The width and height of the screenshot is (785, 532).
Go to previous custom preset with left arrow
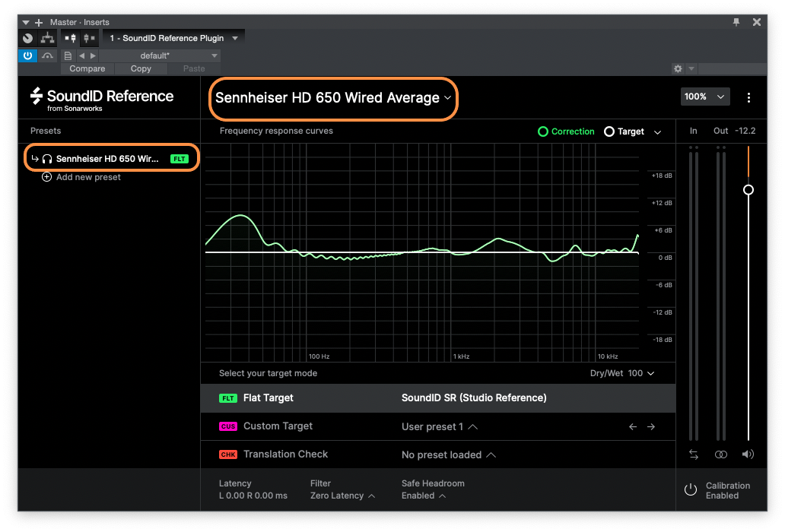(x=633, y=427)
